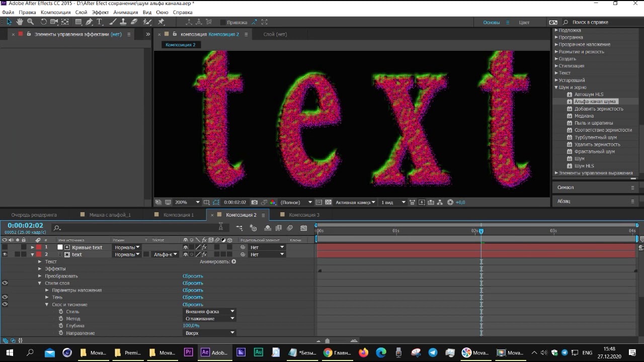This screenshot has width=644, height=362.
Task: Select the Pen tool
Action: pos(89,22)
